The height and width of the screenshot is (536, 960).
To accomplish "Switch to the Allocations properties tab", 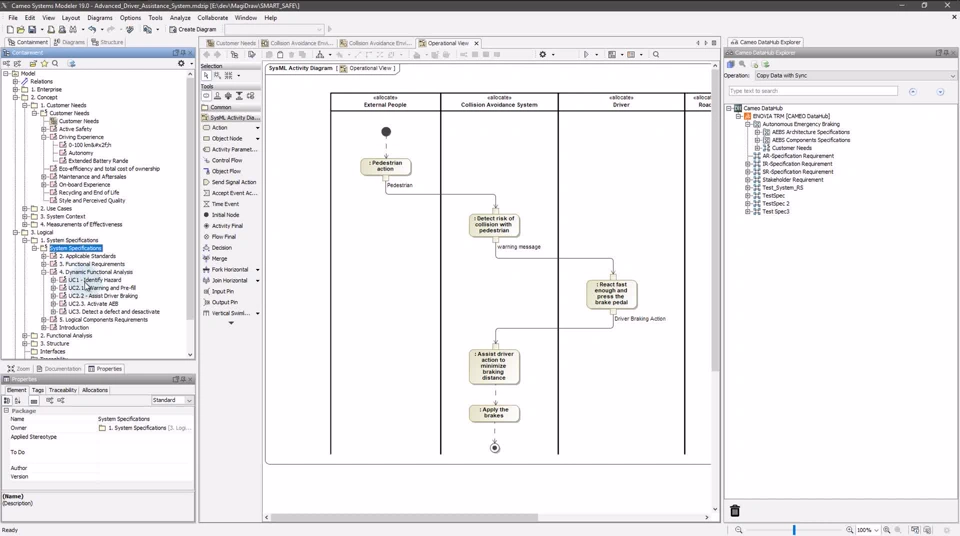I will (94, 390).
